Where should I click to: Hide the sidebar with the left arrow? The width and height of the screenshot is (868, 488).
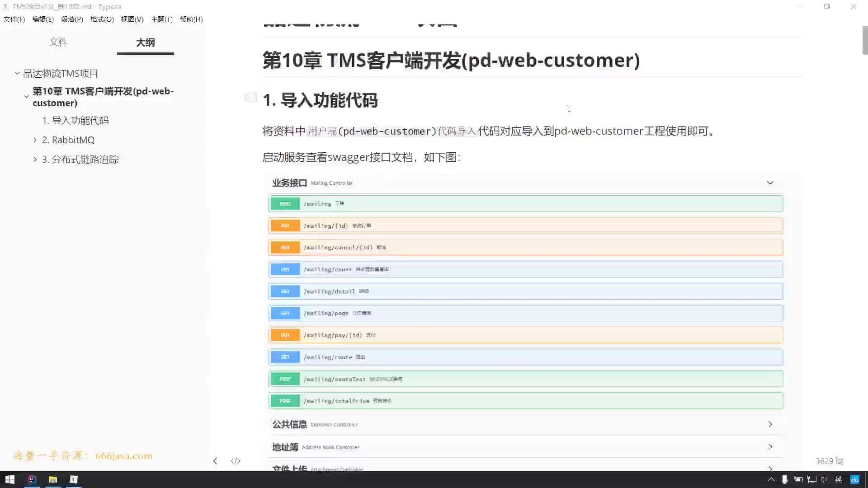click(x=215, y=461)
